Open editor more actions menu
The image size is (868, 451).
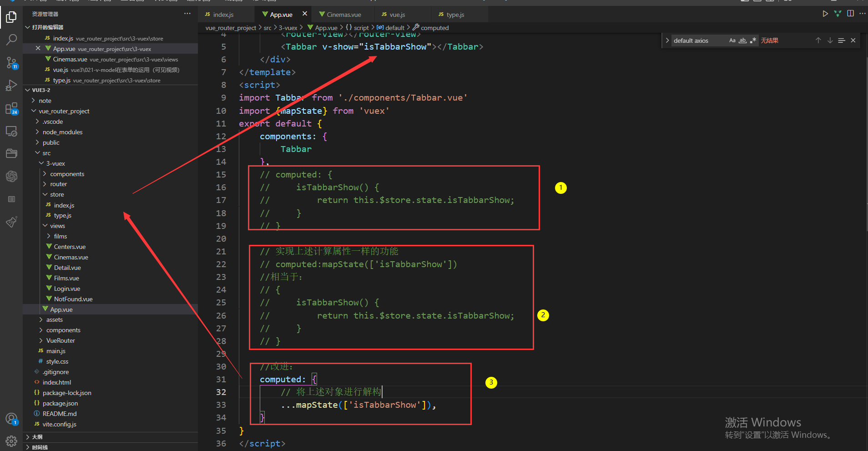pyautogui.click(x=862, y=14)
